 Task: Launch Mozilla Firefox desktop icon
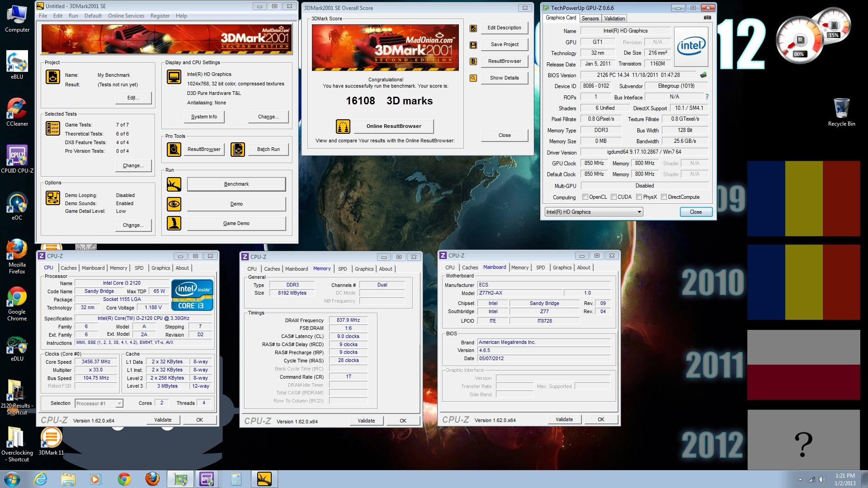17,256
